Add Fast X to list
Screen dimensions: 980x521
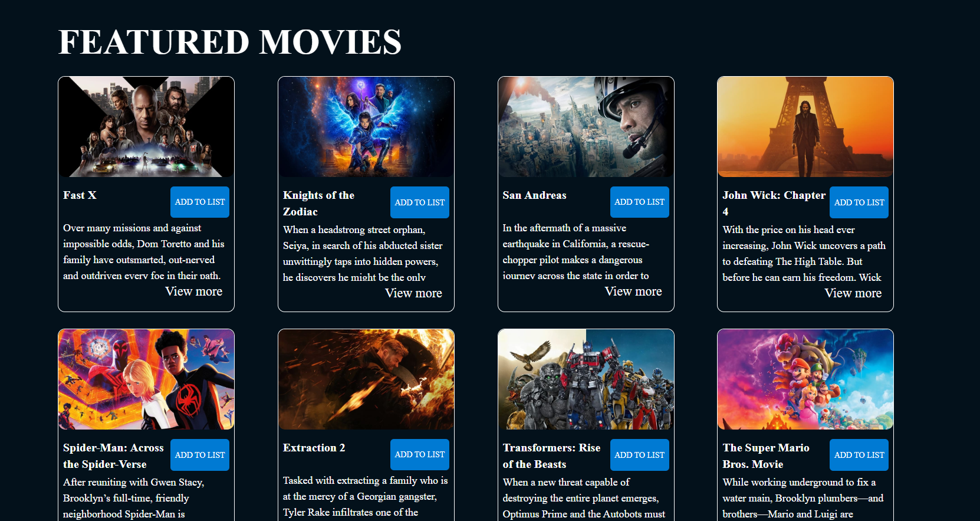click(x=200, y=202)
